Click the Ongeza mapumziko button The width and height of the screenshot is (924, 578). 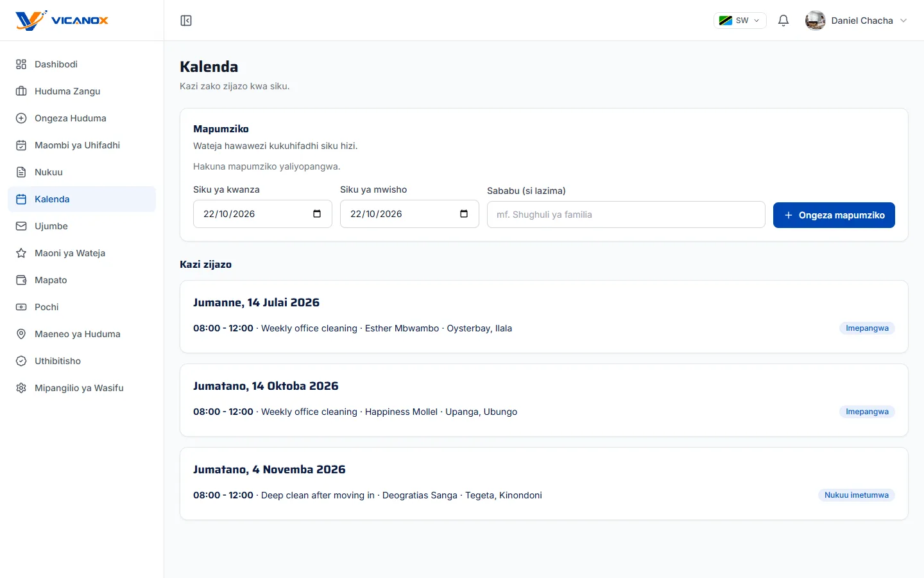[x=834, y=215]
